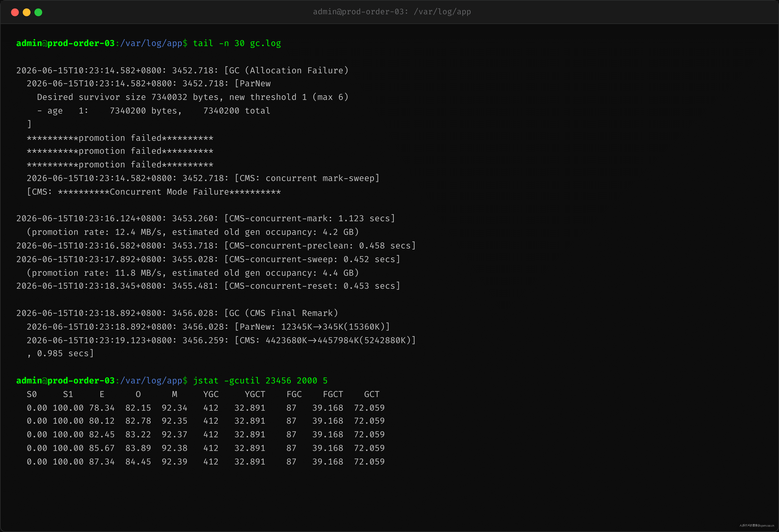Click the Eden value 85.67
The image size is (779, 532).
pyautogui.click(x=102, y=448)
